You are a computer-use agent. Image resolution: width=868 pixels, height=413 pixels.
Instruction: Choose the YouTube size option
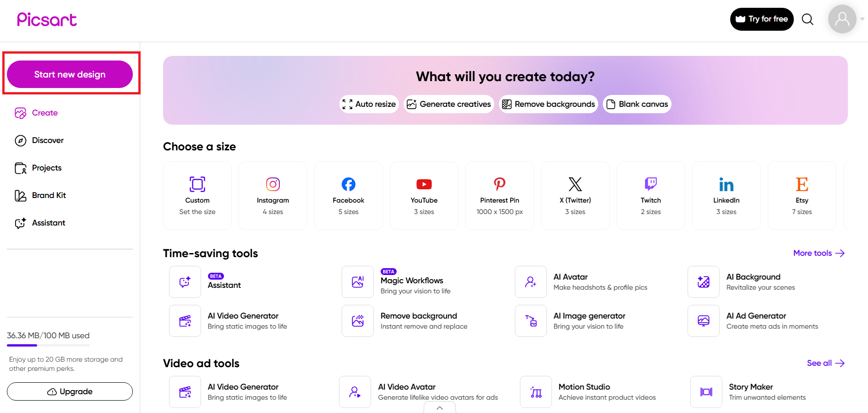click(x=424, y=195)
